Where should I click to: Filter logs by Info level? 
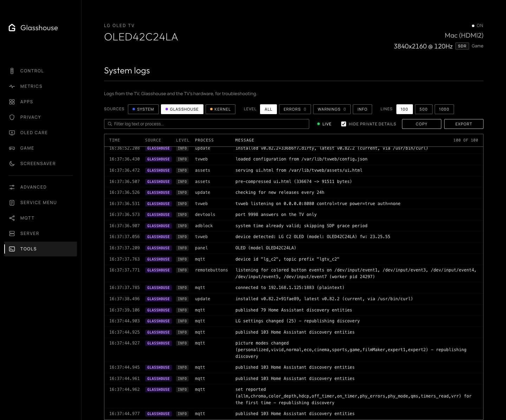[x=362, y=109]
